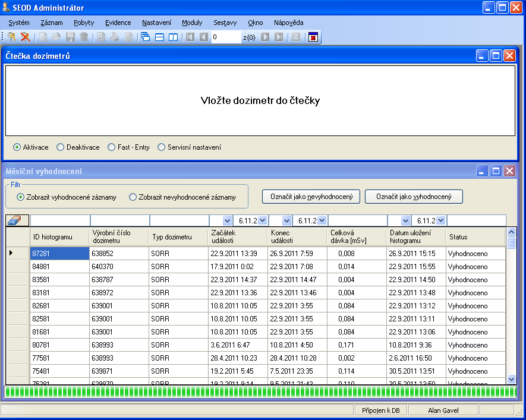Tile windows horizontally via toolbar icon
The image size is (526, 420).
[159, 37]
